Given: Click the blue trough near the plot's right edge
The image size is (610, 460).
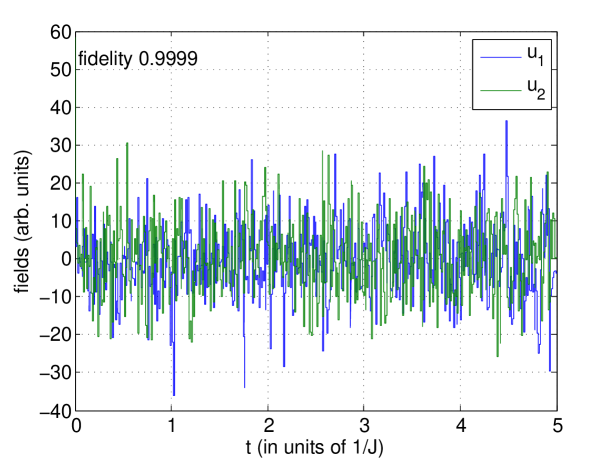Looking at the screenshot, I should tap(549, 369).
